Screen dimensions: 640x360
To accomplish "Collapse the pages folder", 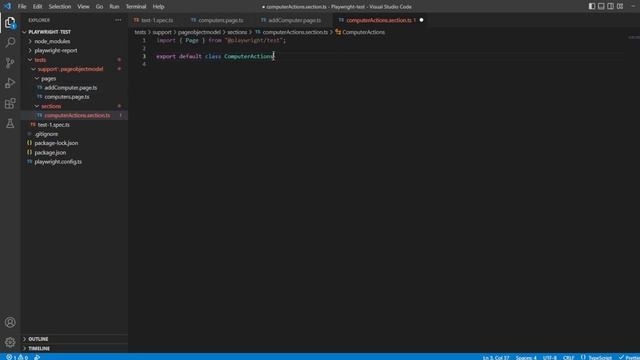I will (48, 78).
